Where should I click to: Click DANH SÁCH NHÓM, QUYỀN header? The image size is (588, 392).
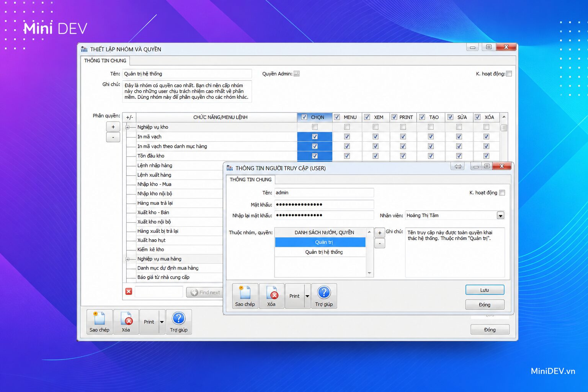coord(320,232)
